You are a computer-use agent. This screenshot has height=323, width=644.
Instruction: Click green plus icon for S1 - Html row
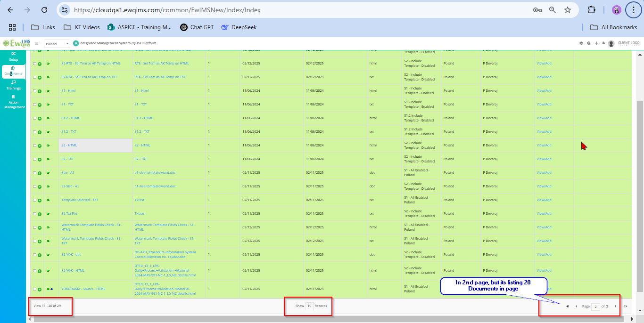pos(40,91)
